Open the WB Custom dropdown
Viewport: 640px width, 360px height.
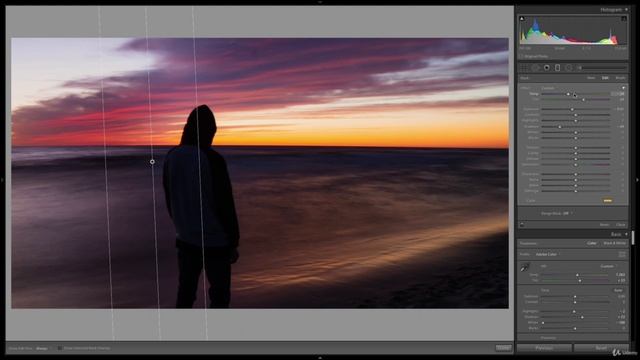pos(608,266)
